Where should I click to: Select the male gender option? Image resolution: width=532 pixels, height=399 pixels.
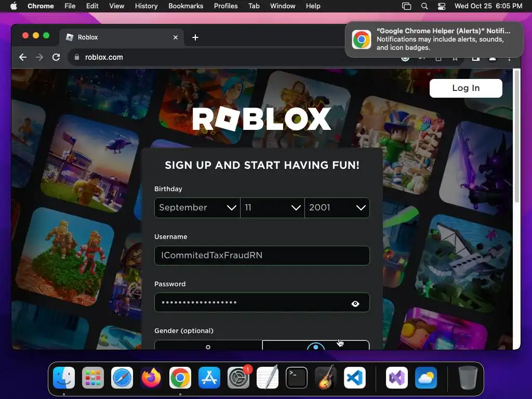point(315,345)
